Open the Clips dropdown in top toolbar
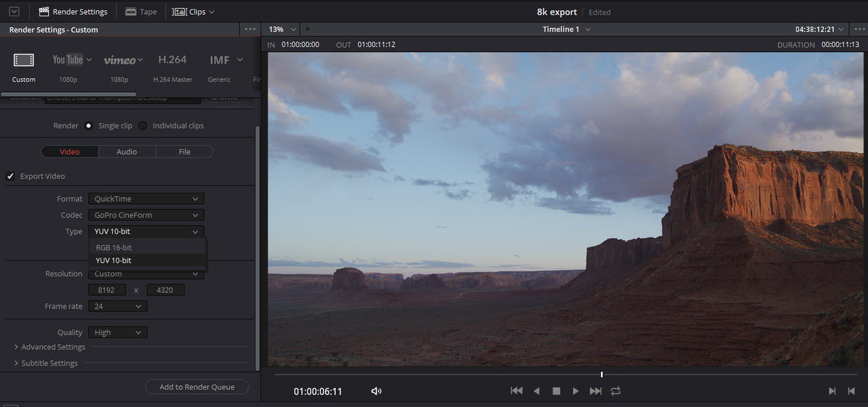 (193, 12)
